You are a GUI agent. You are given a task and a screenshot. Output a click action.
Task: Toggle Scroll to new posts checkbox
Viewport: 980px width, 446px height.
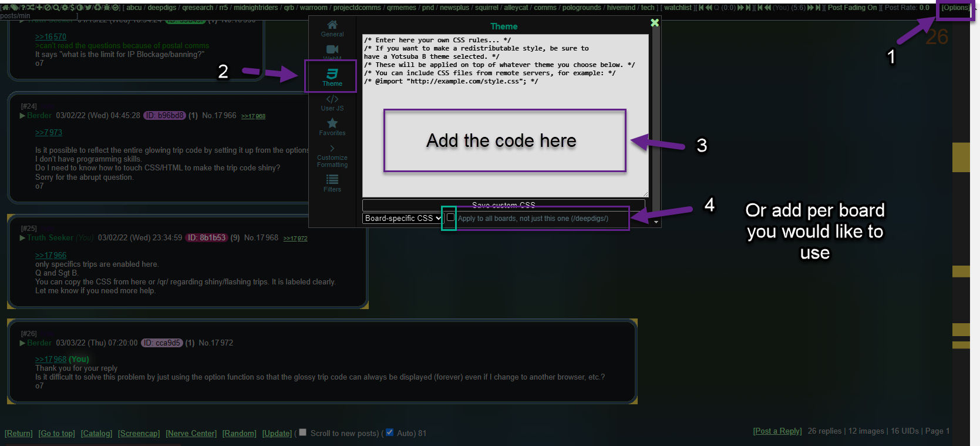tap(303, 432)
